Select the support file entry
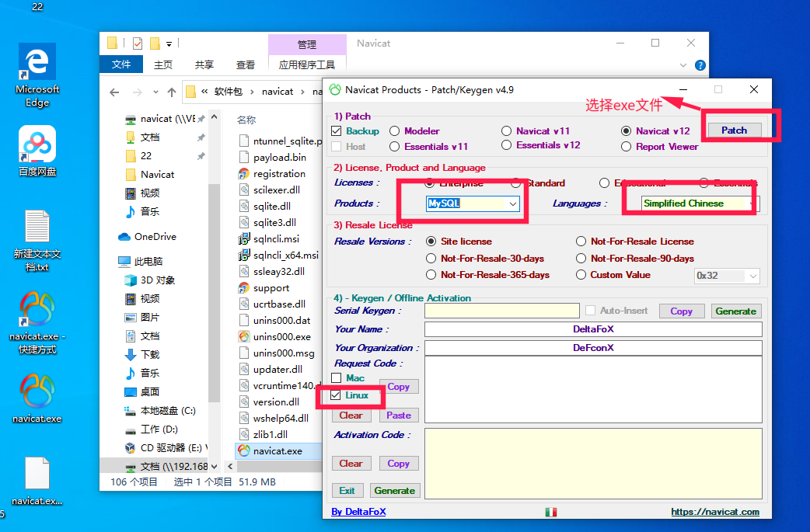The image size is (810, 532). tap(271, 287)
